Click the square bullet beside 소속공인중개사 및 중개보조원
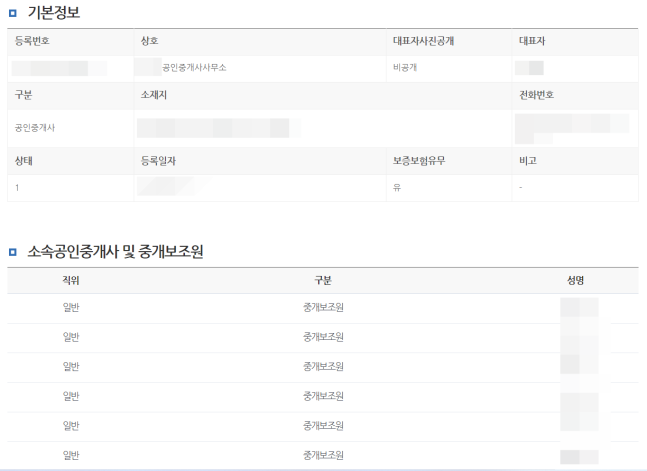 [12, 253]
